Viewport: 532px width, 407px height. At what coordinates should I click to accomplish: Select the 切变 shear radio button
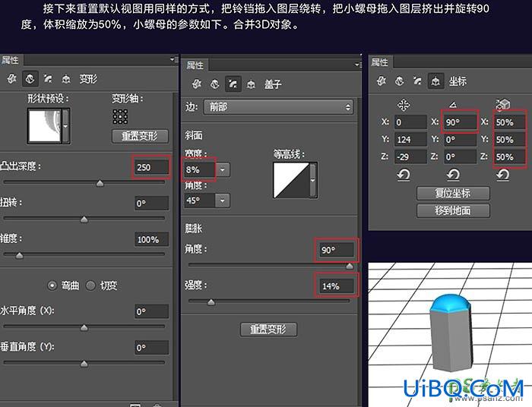pyautogui.click(x=90, y=286)
